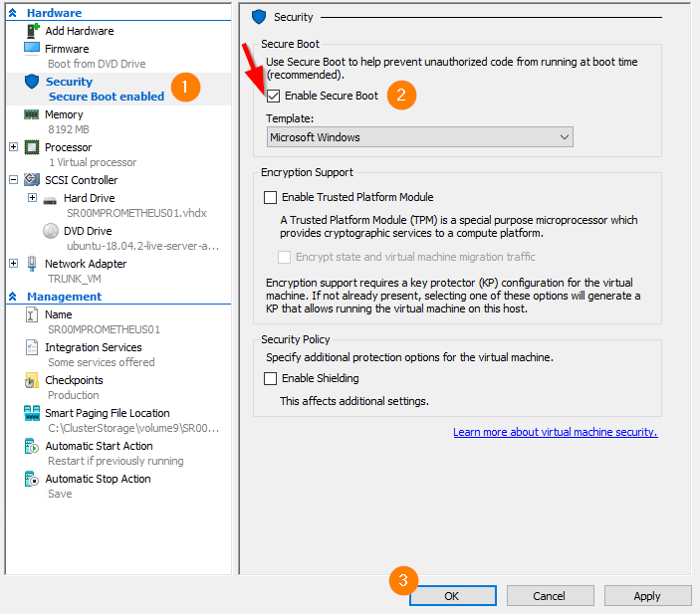
Task: Click the Smart Paging File Location icon
Action: 32,413
